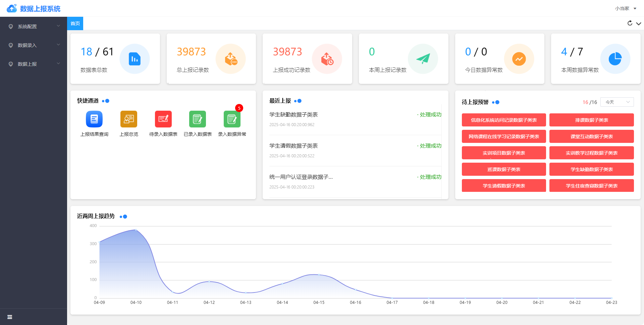
Task: Expand the 数据上报 menu chevron
Action: [58, 63]
